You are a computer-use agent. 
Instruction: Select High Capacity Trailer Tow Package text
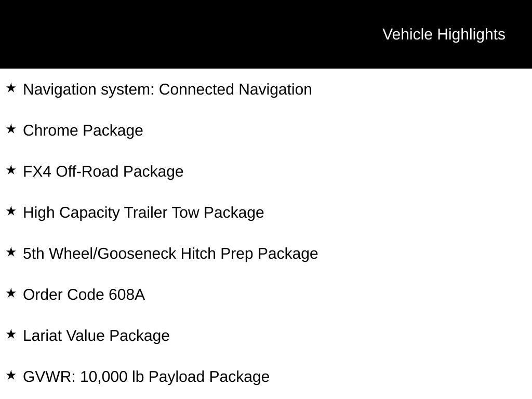pos(143,212)
